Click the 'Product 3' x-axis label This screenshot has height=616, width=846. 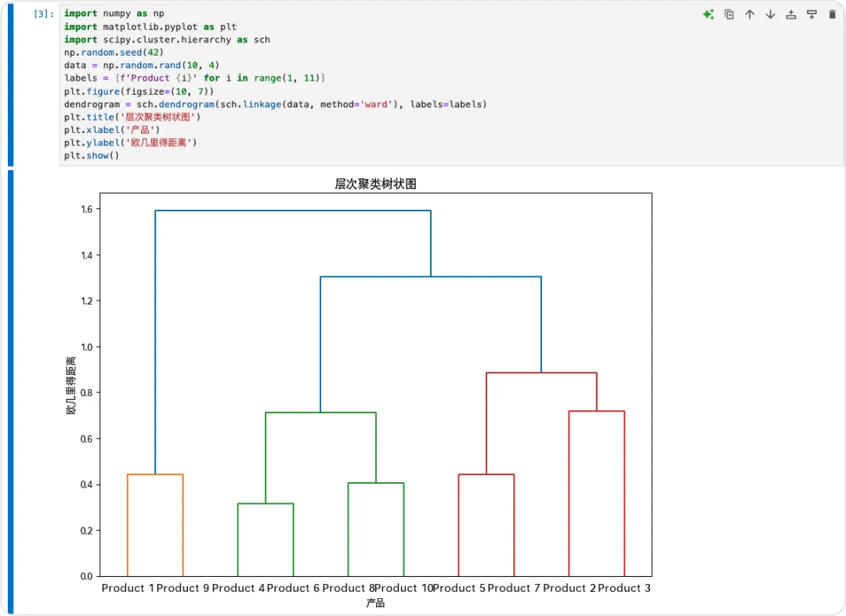(x=624, y=588)
